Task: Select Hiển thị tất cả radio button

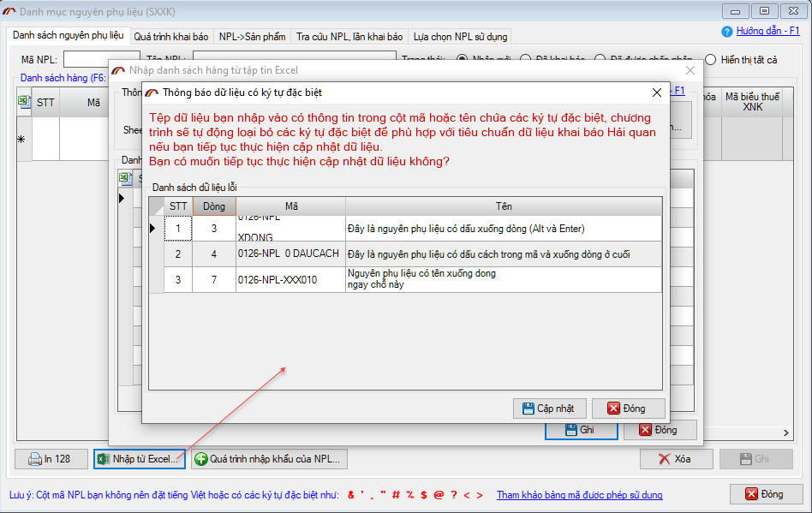Action: pos(710,60)
